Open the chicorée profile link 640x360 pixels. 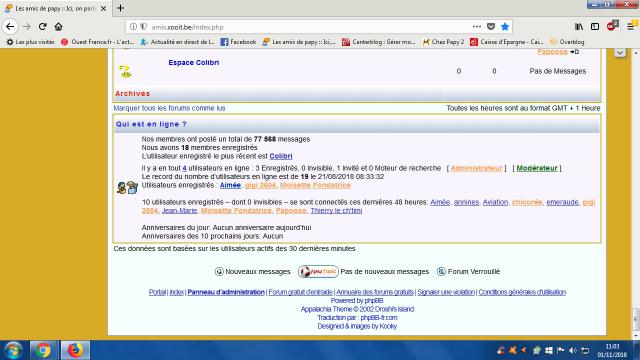tap(527, 202)
